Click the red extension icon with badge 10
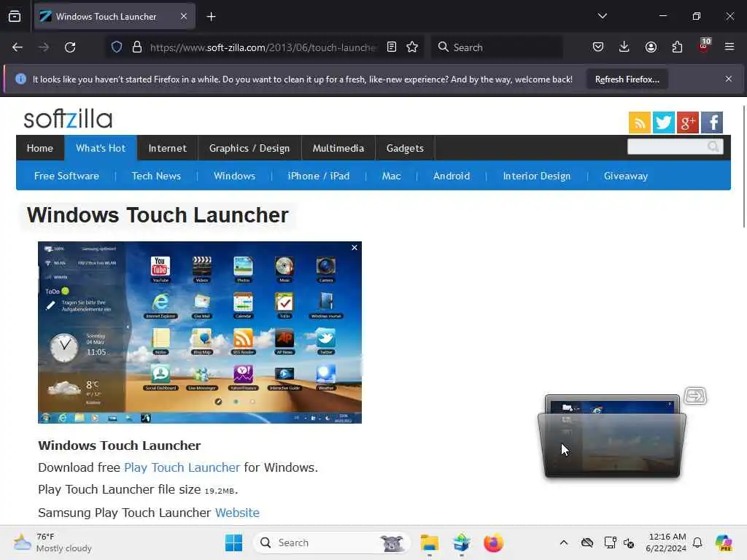 click(704, 46)
